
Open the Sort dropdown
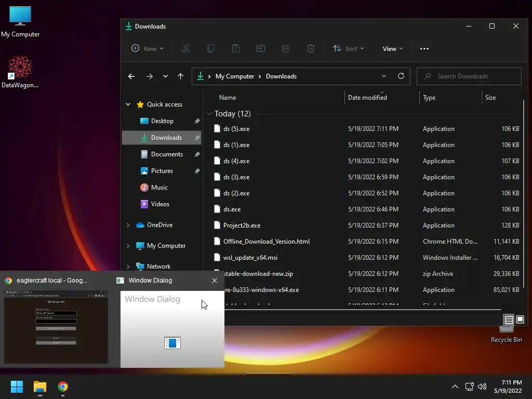(349, 48)
